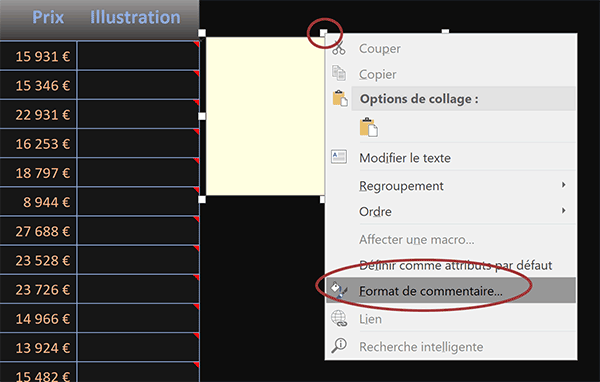600x382 pixels.
Task: Select the 27 688 € price cell
Action: (x=38, y=231)
